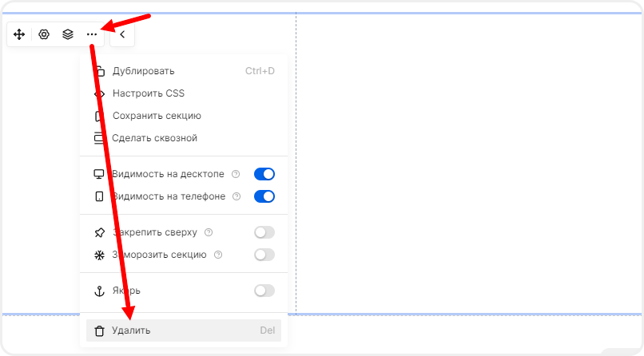
Task: Turn on the Якорь toggle
Action: point(264,291)
